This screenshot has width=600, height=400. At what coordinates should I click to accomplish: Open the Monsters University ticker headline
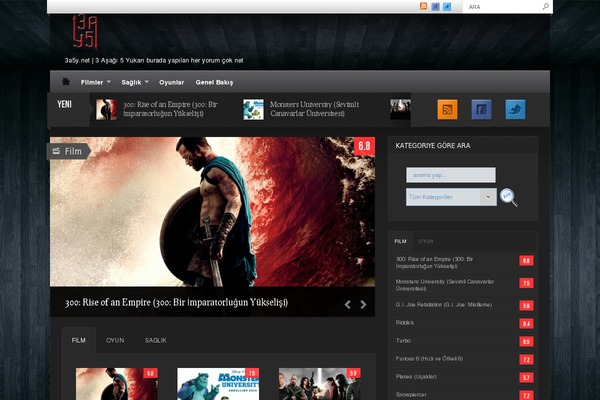click(x=314, y=109)
